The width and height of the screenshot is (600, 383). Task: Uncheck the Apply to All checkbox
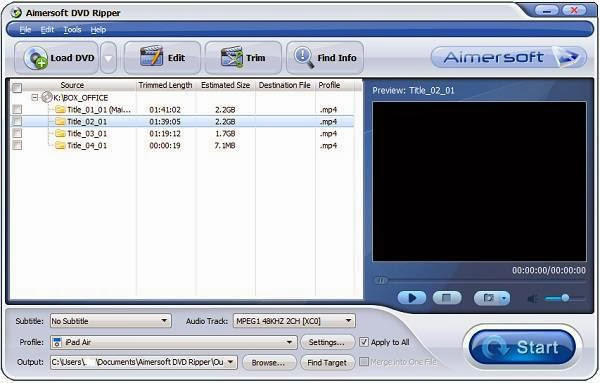coord(364,342)
